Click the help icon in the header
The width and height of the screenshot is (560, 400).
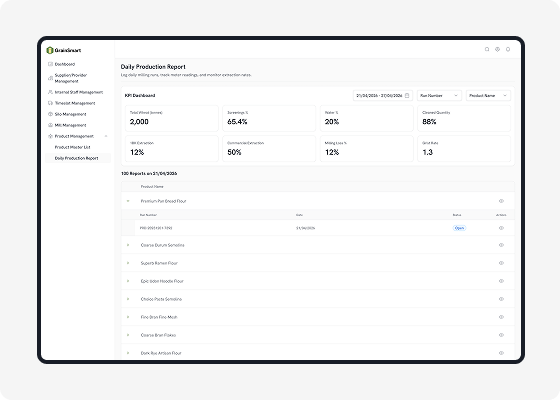498,49
